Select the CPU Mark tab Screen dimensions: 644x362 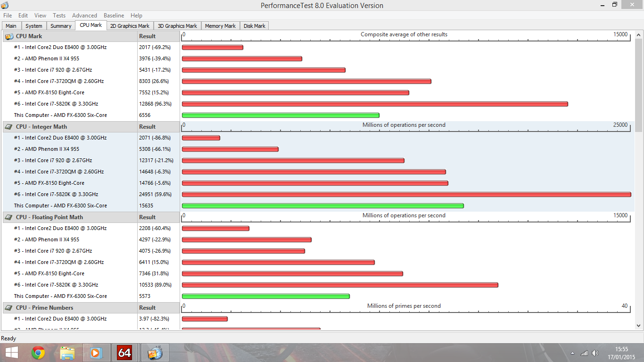[x=91, y=25]
